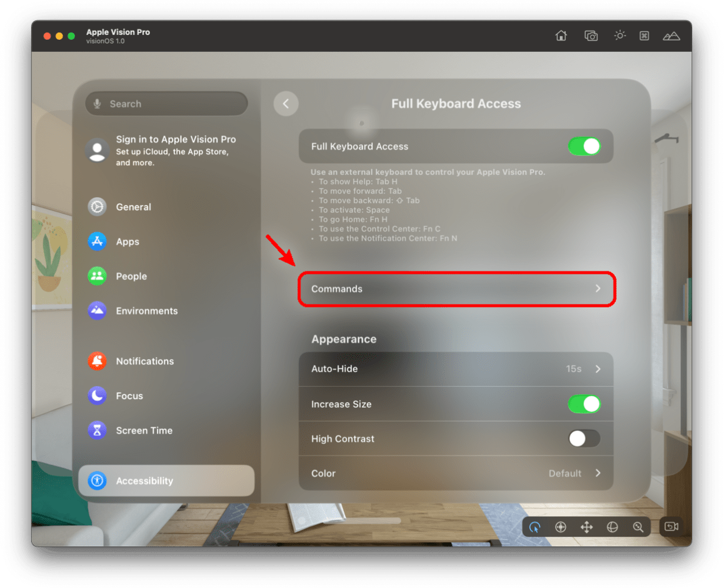Click the General gear icon
Image resolution: width=724 pixels, height=588 pixels.
(x=97, y=207)
